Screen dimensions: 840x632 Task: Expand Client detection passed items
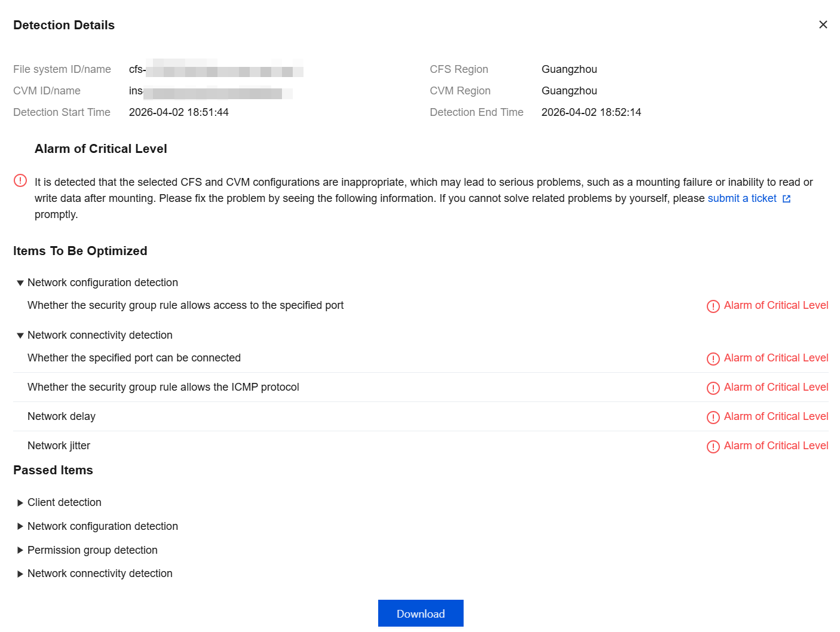click(x=20, y=503)
